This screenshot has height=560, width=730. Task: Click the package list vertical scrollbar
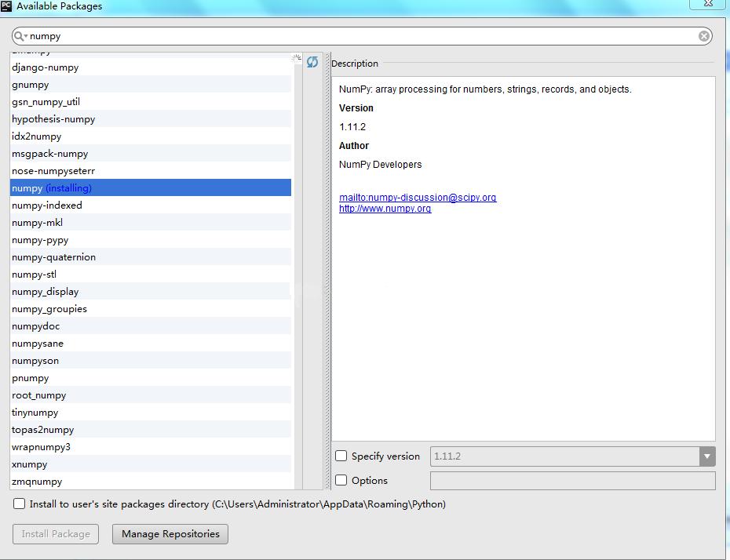(x=297, y=275)
